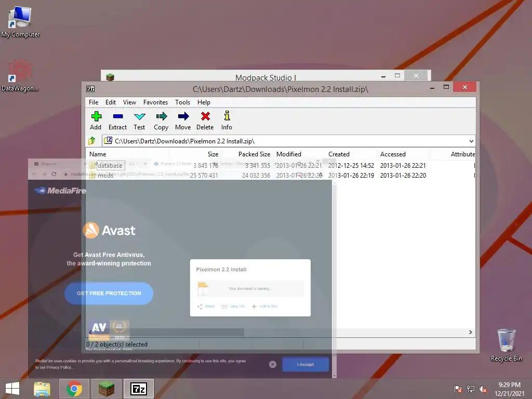Click the accessed date 2013-01-26 22:20
This screenshot has width=532, height=399.
pos(403,176)
